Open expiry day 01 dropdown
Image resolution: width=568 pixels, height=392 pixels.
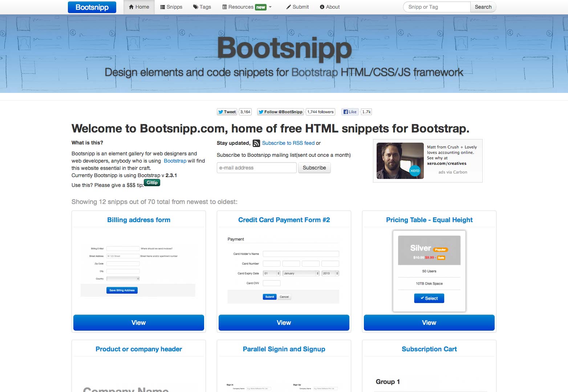(272, 273)
